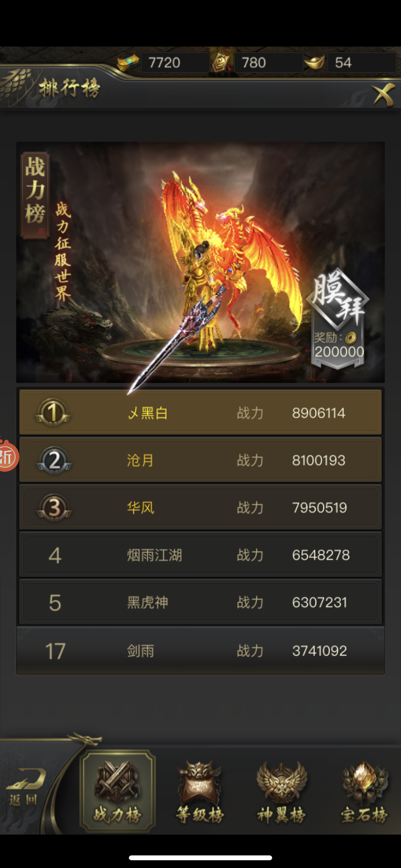Close the 排行榜 ranking panel
This screenshot has width=401, height=868.
384,94
